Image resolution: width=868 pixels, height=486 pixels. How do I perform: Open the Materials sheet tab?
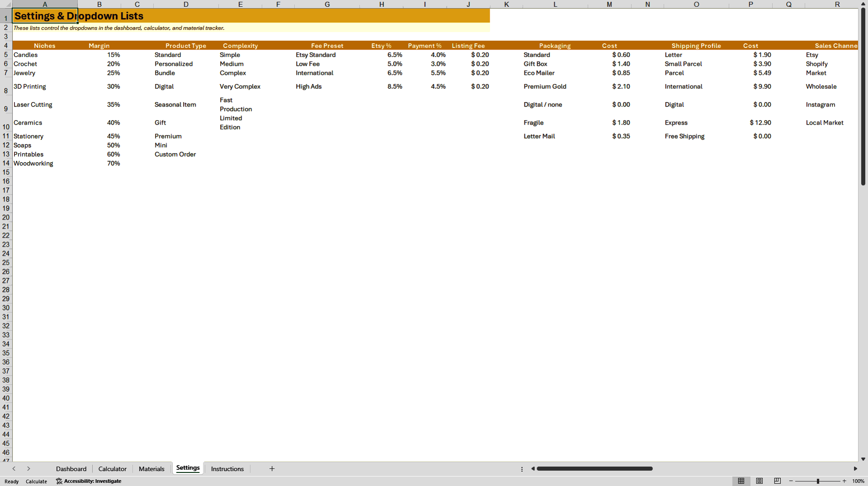pyautogui.click(x=151, y=469)
